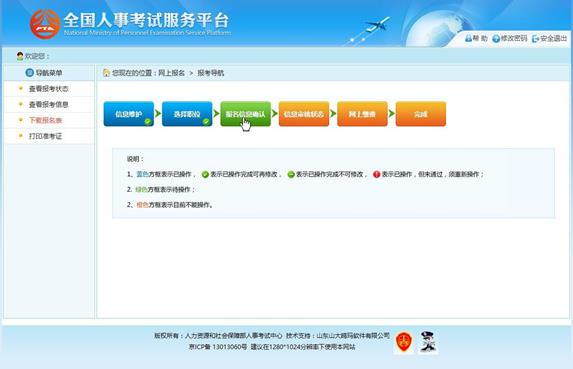Click the user avatar next to 欢迎您
This screenshot has width=573, height=369.
click(20, 56)
